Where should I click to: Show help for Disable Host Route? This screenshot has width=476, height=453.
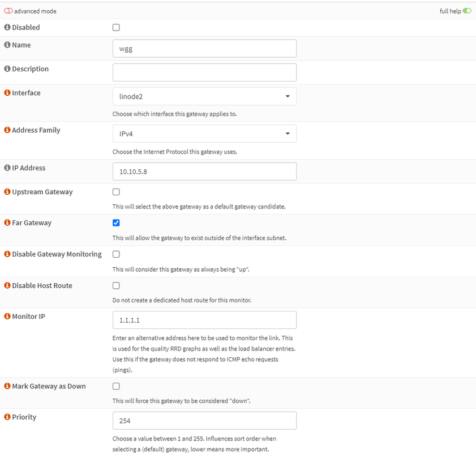click(x=7, y=285)
